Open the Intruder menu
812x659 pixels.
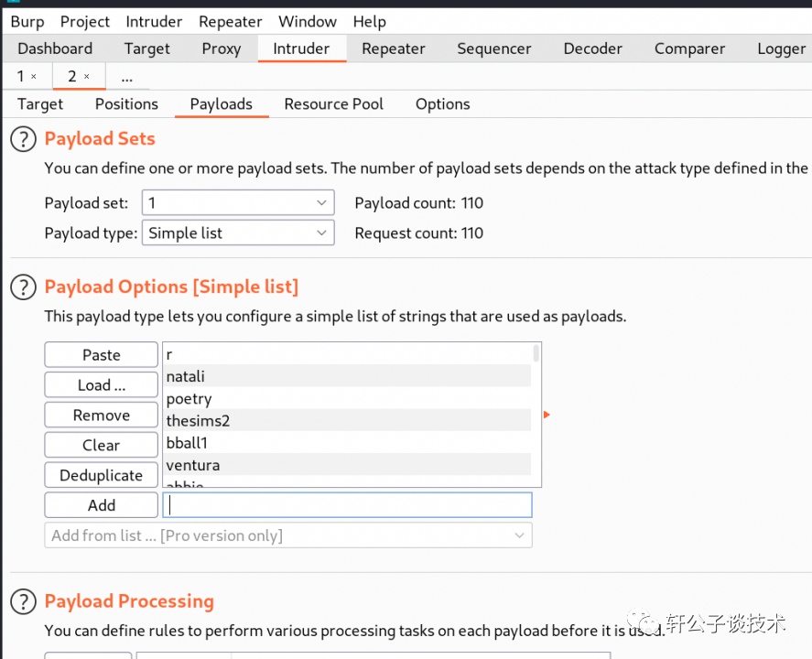tap(154, 22)
